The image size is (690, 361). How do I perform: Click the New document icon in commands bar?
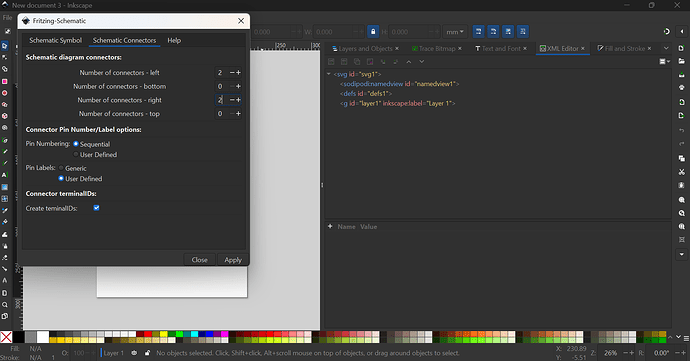click(x=682, y=48)
